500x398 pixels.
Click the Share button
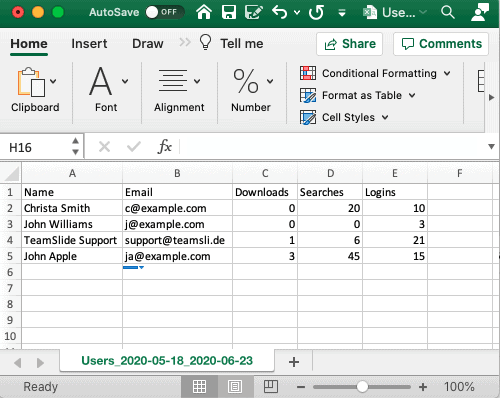[349, 44]
